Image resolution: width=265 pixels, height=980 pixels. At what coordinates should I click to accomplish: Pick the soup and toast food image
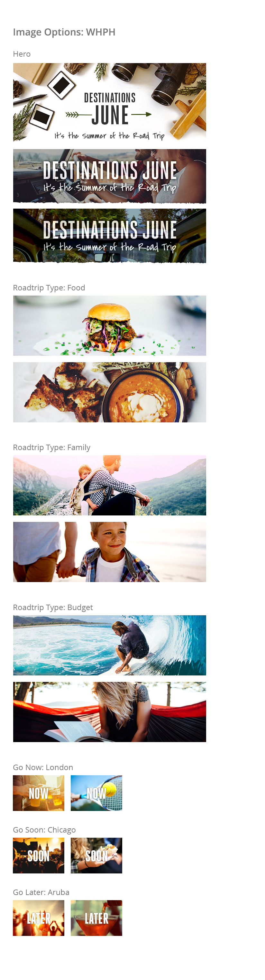[109, 392]
